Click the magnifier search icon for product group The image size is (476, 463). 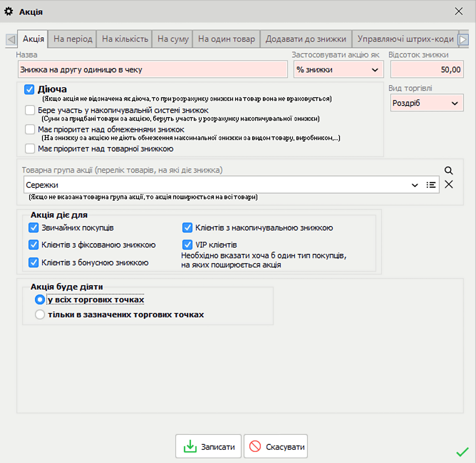pyautogui.click(x=449, y=171)
